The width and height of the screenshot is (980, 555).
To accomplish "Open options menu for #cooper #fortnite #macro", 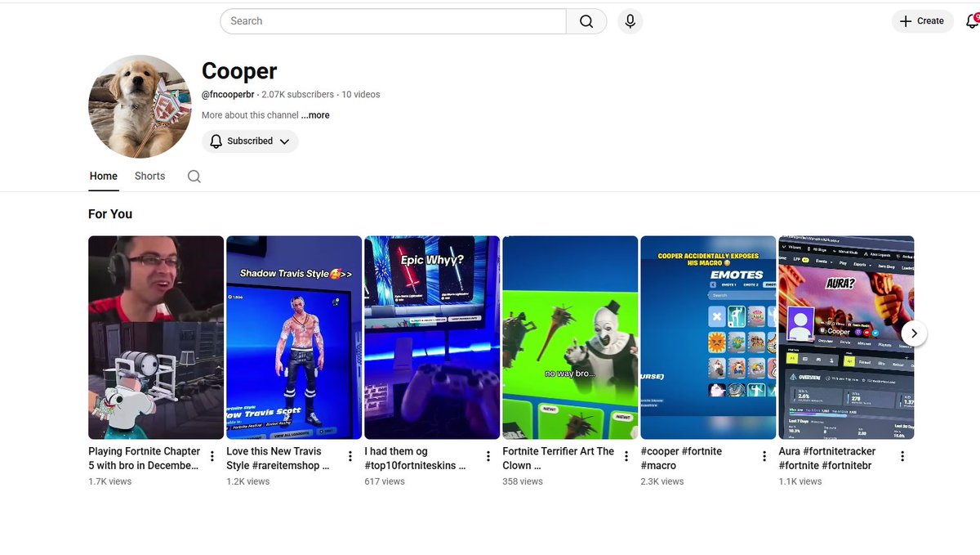I will tap(764, 456).
